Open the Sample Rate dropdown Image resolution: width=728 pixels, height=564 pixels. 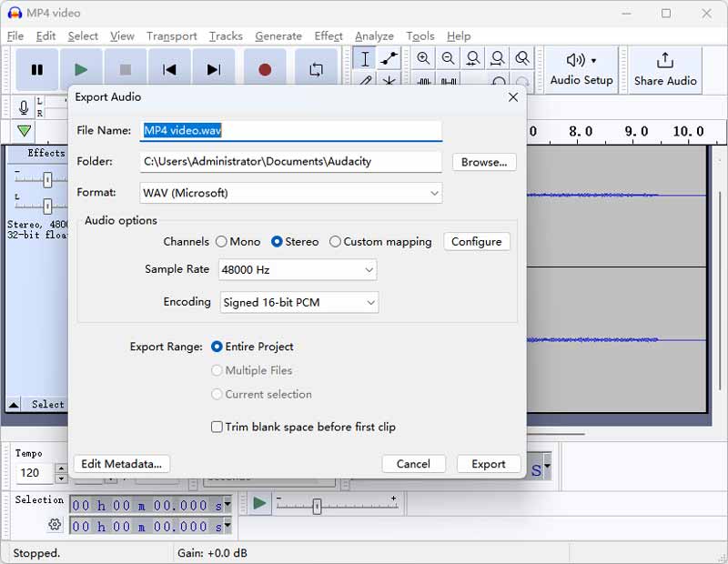297,270
